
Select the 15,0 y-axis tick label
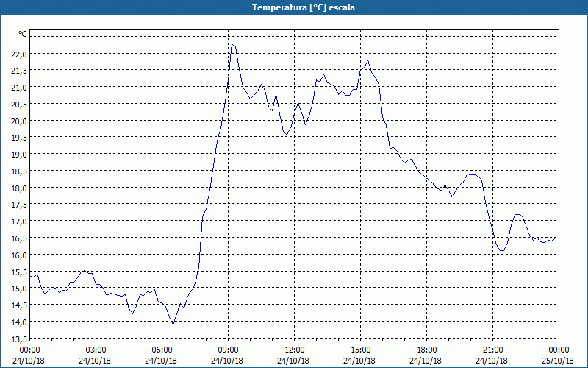click(20, 289)
